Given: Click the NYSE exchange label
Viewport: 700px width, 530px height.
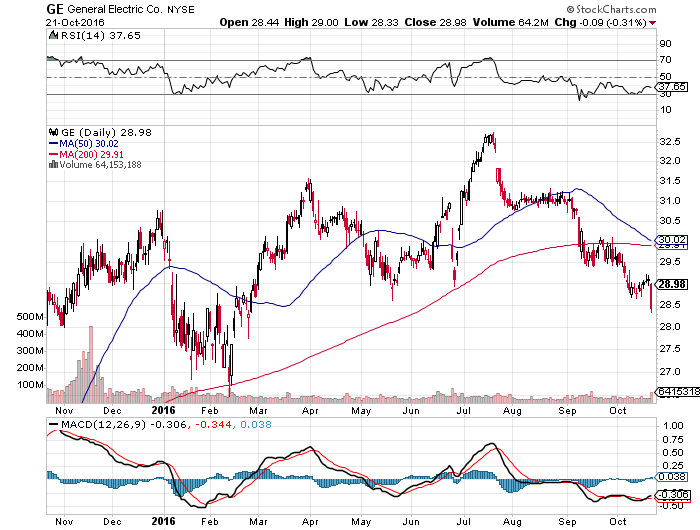Looking at the screenshot, I should pos(181,9).
